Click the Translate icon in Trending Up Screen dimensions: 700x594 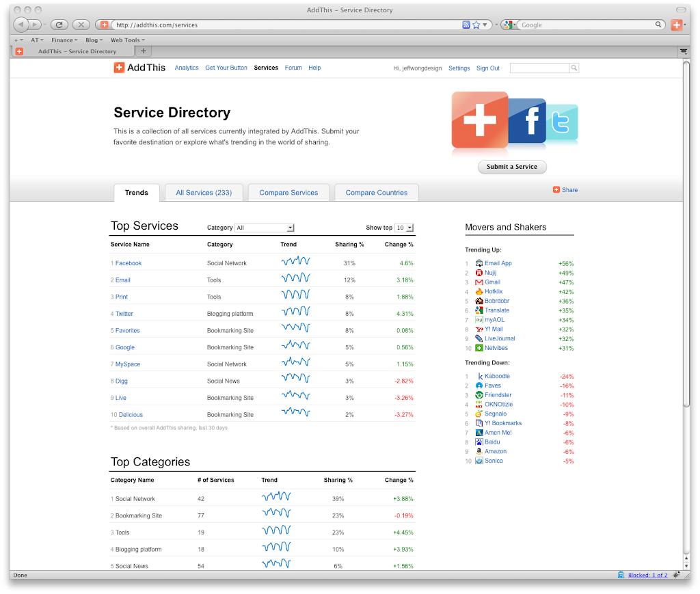(x=479, y=310)
